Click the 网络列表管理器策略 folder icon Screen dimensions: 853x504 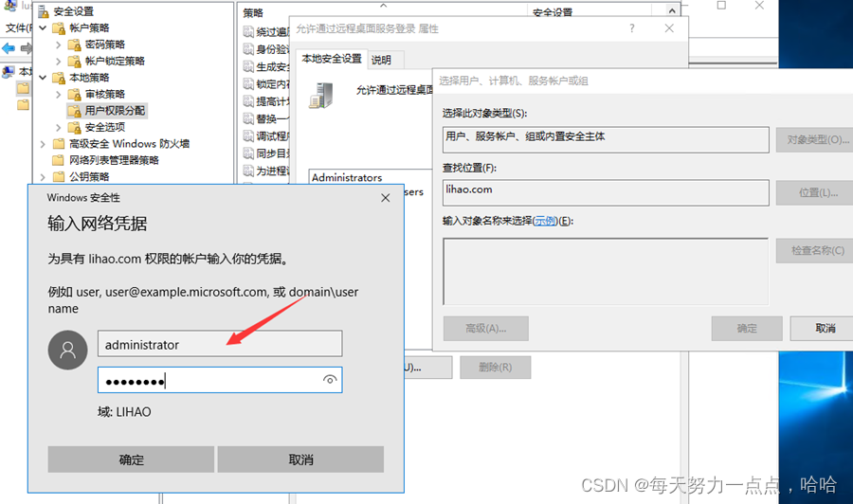(x=59, y=160)
